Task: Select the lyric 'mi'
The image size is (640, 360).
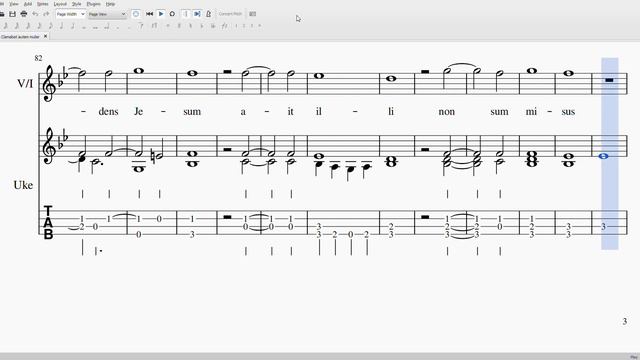Action: [531, 111]
